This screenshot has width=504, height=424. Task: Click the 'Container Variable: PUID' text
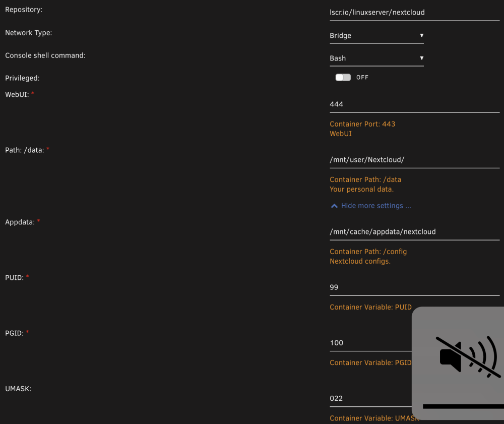point(370,308)
